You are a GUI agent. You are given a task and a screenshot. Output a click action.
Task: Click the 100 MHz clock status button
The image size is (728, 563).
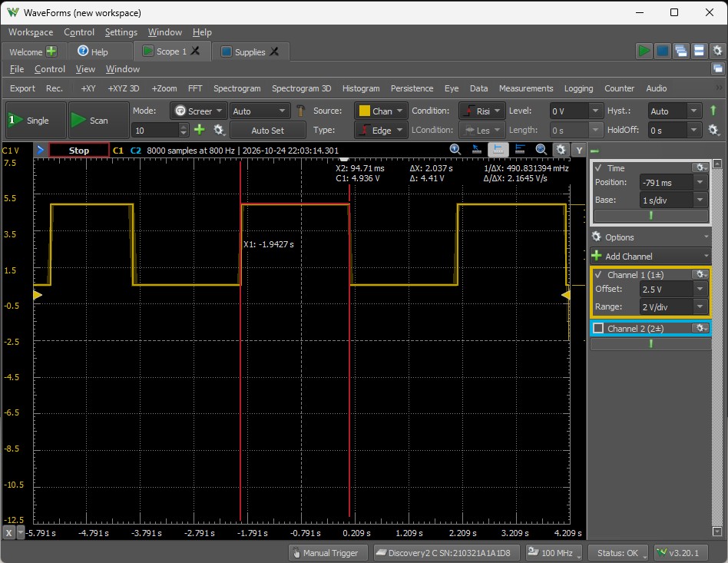[x=554, y=553]
